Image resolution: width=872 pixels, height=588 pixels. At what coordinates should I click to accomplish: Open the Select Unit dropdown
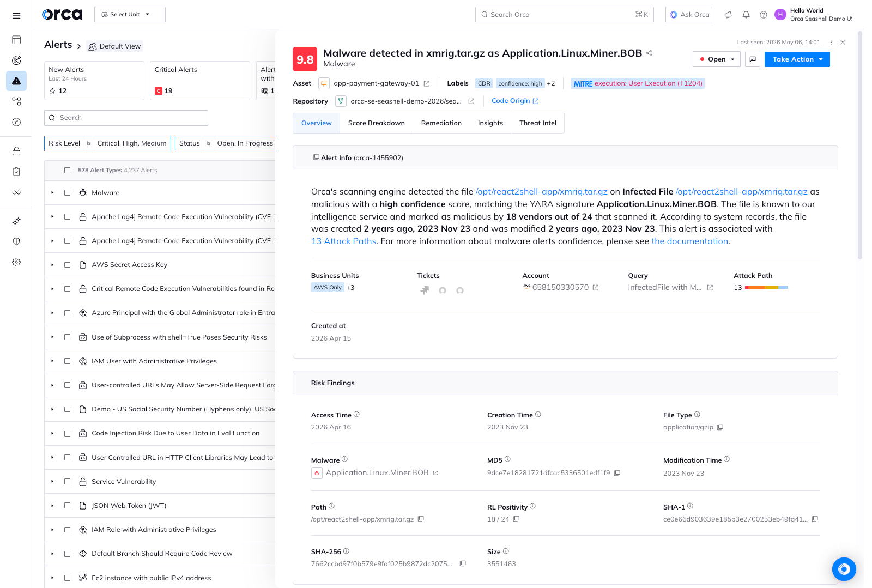coord(130,15)
